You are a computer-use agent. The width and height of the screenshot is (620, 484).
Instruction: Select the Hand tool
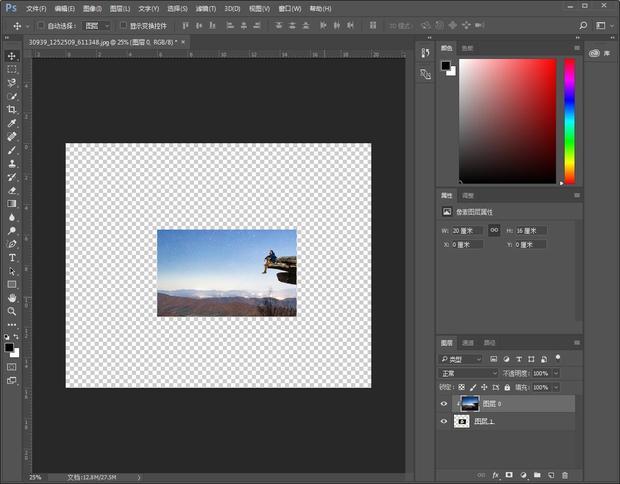point(12,298)
